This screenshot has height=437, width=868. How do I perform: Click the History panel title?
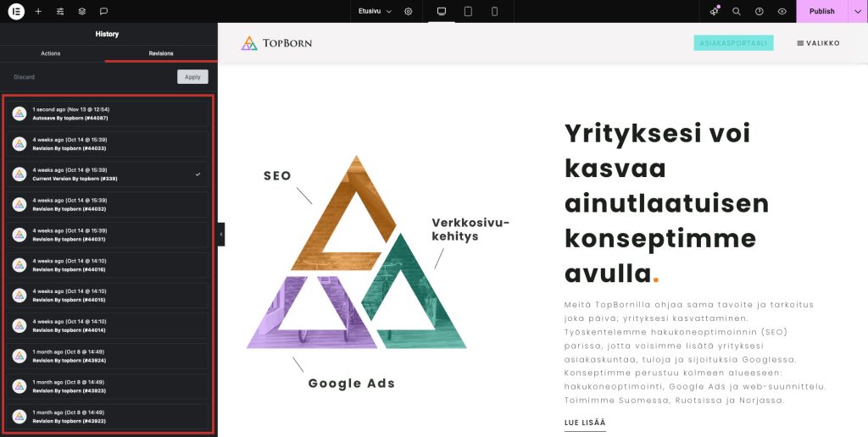point(107,34)
